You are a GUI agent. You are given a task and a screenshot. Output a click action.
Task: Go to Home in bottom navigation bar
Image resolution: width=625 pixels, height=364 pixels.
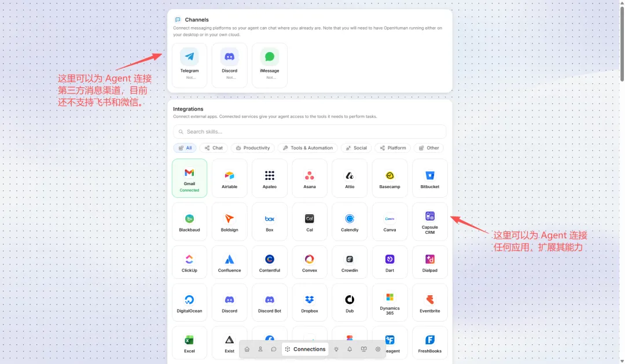(x=247, y=350)
